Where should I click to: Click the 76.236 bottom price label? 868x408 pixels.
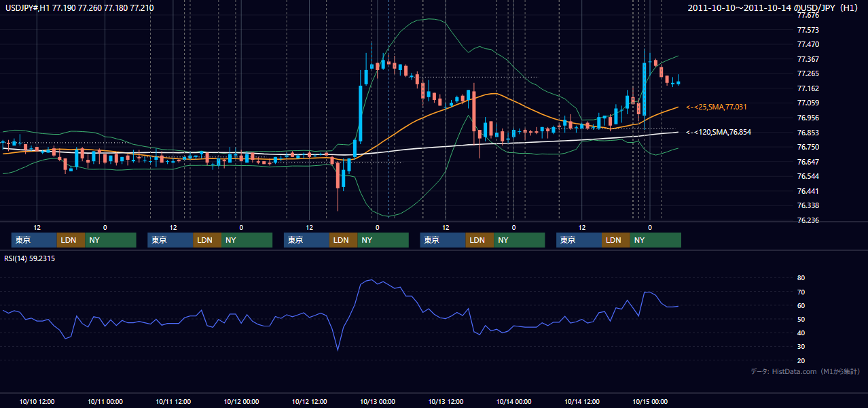[x=808, y=220]
